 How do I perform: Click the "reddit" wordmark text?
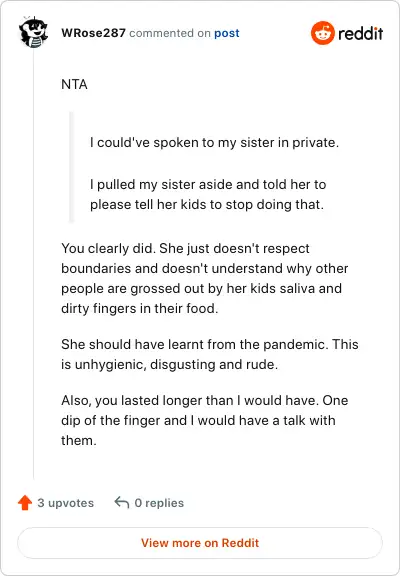tap(360, 33)
